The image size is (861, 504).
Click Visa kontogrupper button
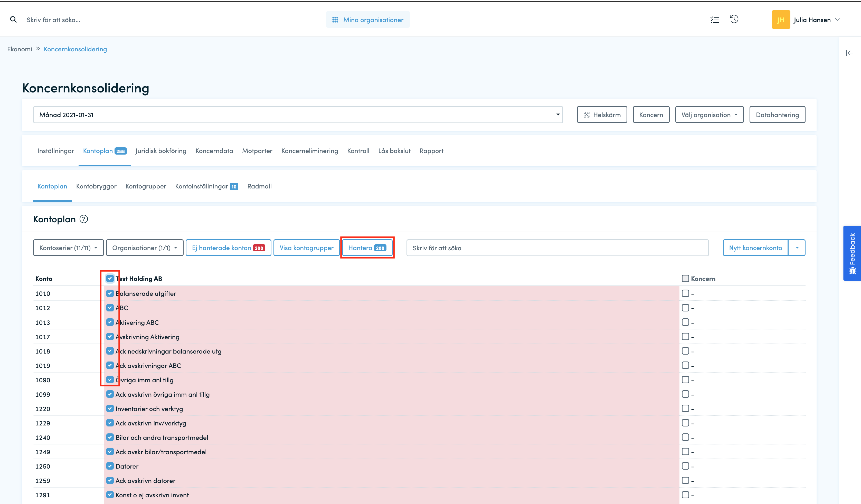[307, 248]
